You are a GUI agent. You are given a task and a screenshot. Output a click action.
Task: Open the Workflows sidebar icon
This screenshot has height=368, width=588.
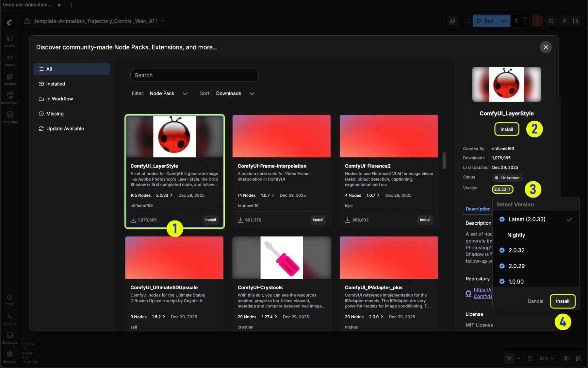tap(9, 98)
